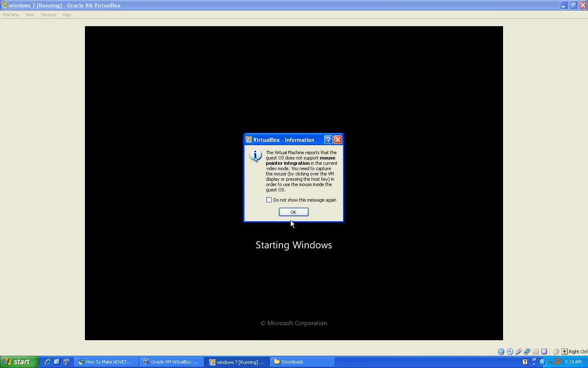Restore down the VirtualBox VM window
The width and height of the screenshot is (588, 368).
573,5
